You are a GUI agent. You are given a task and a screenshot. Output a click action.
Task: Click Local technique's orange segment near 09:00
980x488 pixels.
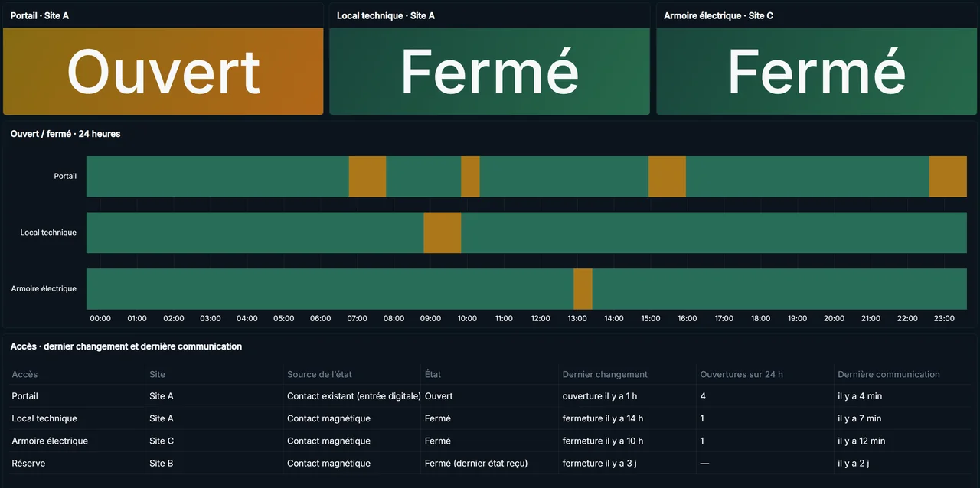coord(443,233)
